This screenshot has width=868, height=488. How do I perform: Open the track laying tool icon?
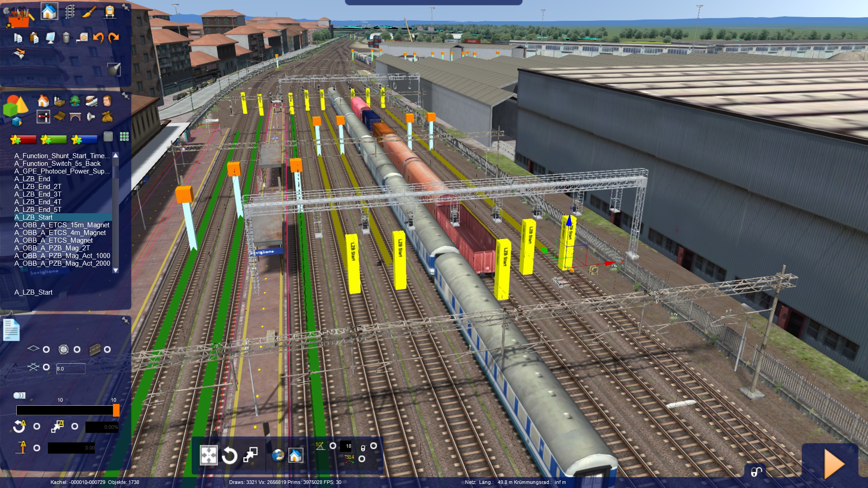[70, 11]
